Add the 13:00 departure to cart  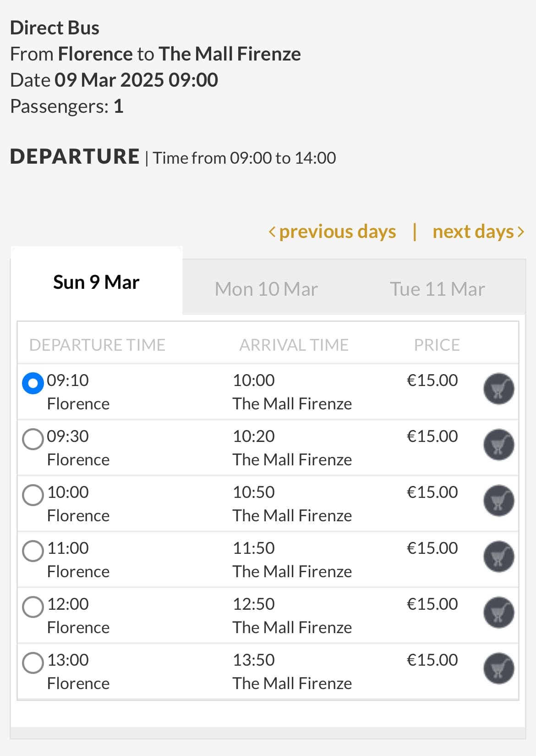coord(499,668)
